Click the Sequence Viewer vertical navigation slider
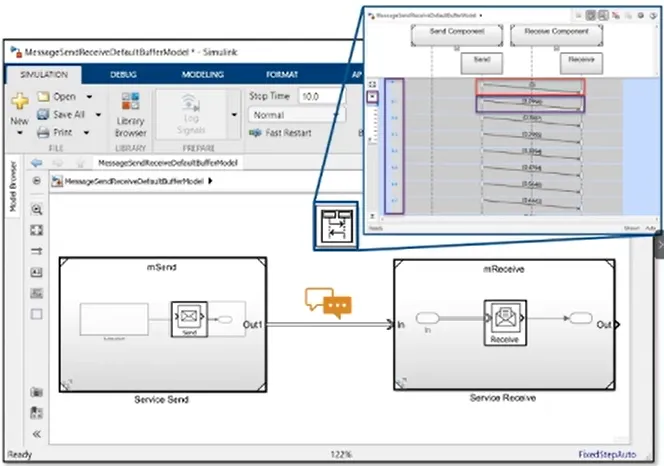Viewport: 664px width, 466px height. [372, 125]
